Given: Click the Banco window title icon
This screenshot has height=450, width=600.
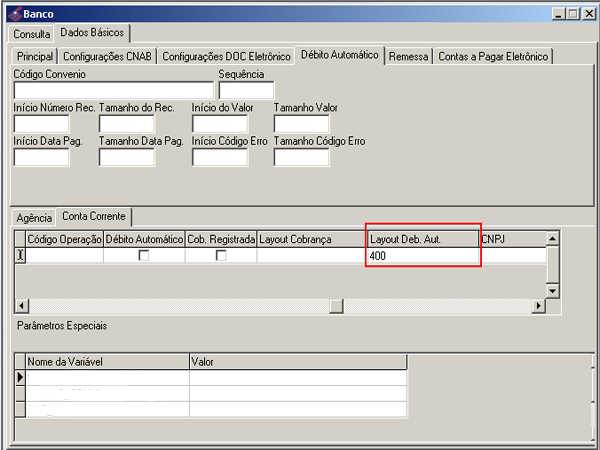Looking at the screenshot, I should (12, 14).
